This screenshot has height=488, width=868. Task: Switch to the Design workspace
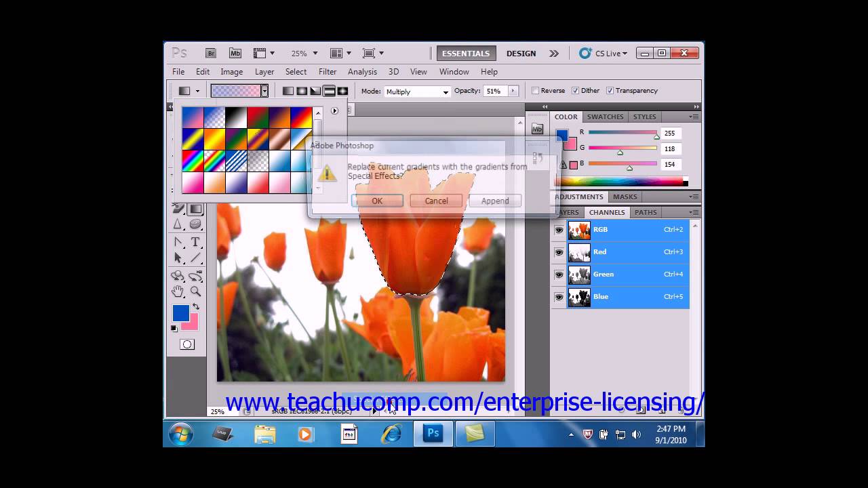pyautogui.click(x=521, y=54)
